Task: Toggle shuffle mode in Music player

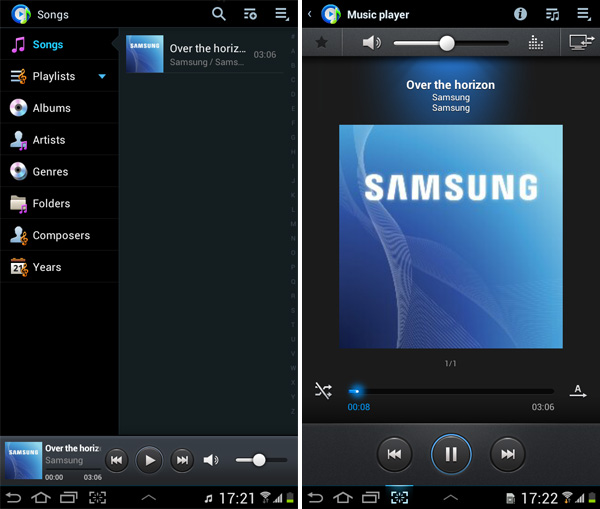Action: (323, 391)
